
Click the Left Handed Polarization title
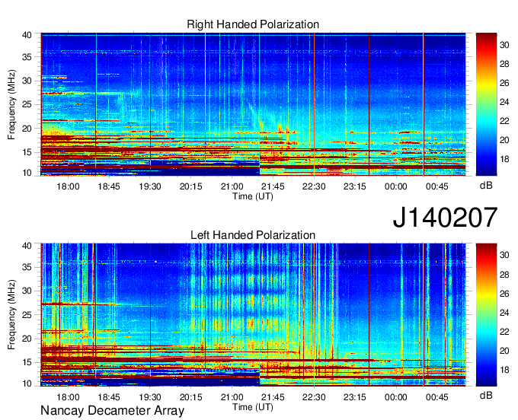point(253,235)
